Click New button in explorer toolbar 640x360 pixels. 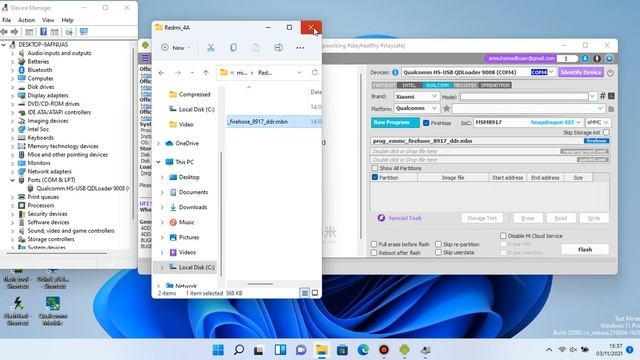coord(176,48)
